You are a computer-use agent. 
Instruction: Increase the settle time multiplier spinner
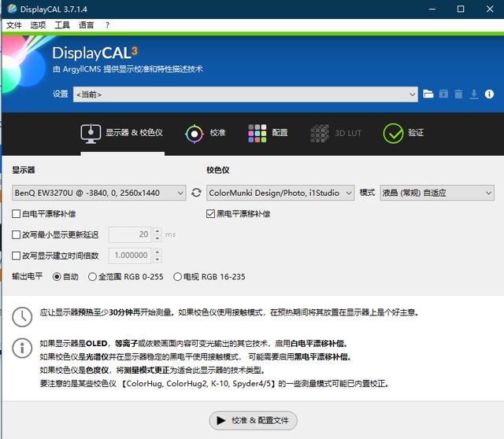(157, 252)
